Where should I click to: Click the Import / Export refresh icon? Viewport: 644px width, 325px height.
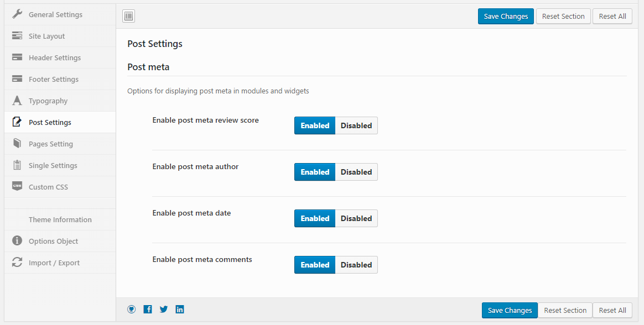pos(17,263)
